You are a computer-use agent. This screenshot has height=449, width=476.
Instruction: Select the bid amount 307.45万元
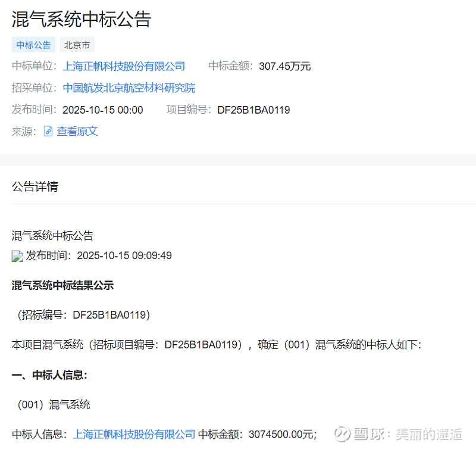pos(285,66)
